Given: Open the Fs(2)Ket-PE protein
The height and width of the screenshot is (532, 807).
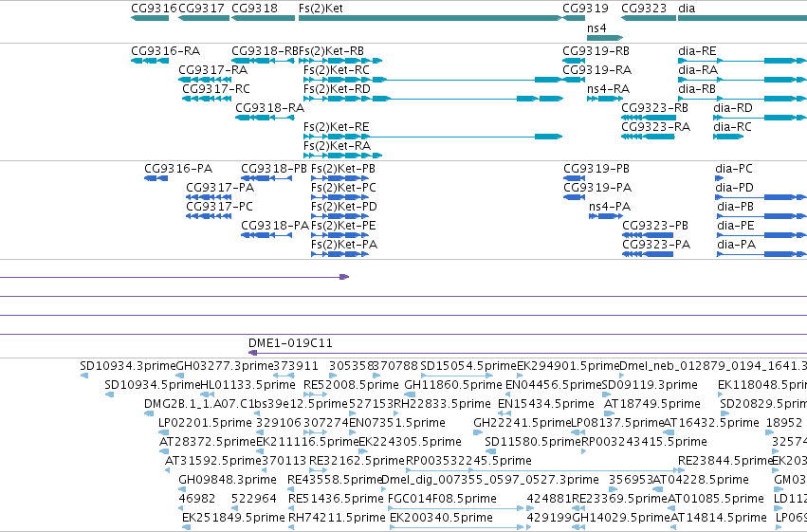Looking at the screenshot, I should point(339,235).
